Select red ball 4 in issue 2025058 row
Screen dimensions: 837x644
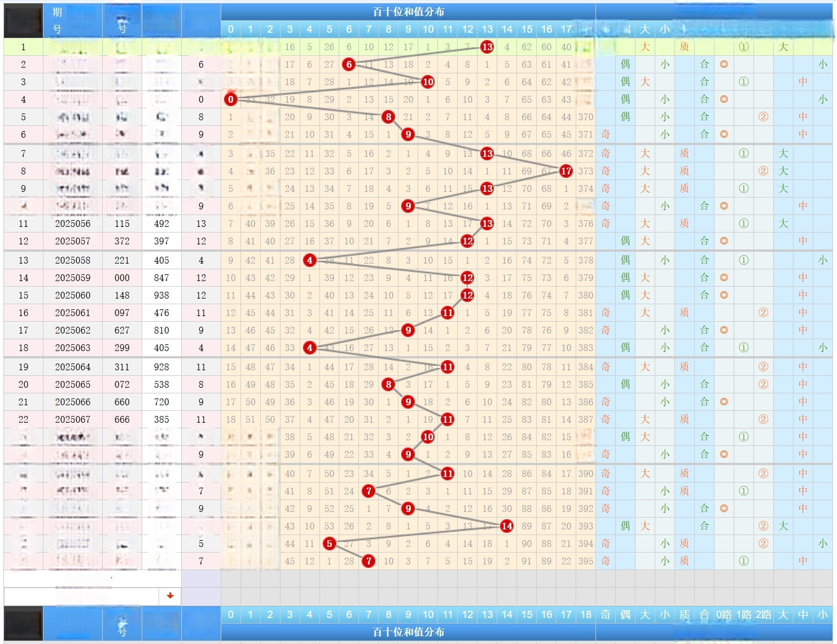click(309, 260)
